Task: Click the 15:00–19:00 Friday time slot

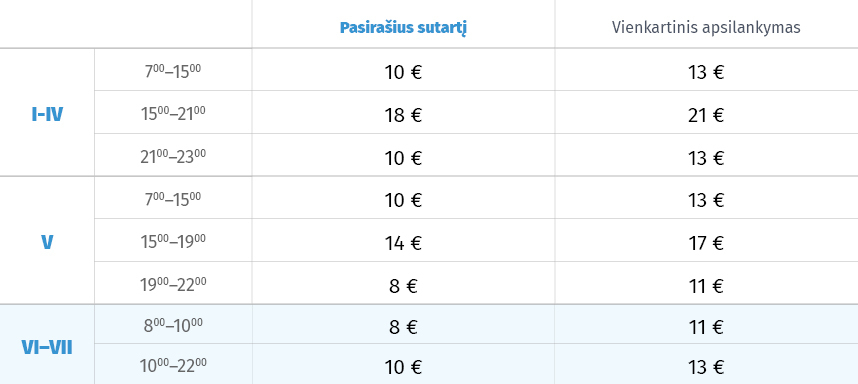Action: 173,241
